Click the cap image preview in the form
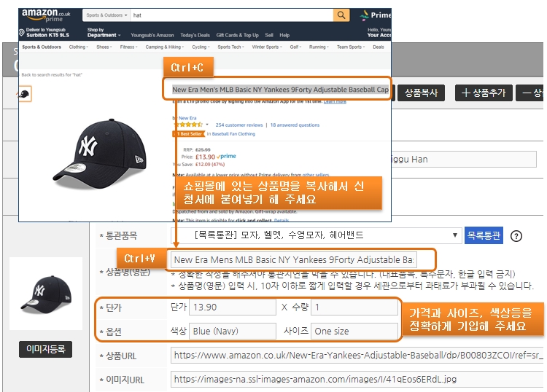 click(46, 294)
